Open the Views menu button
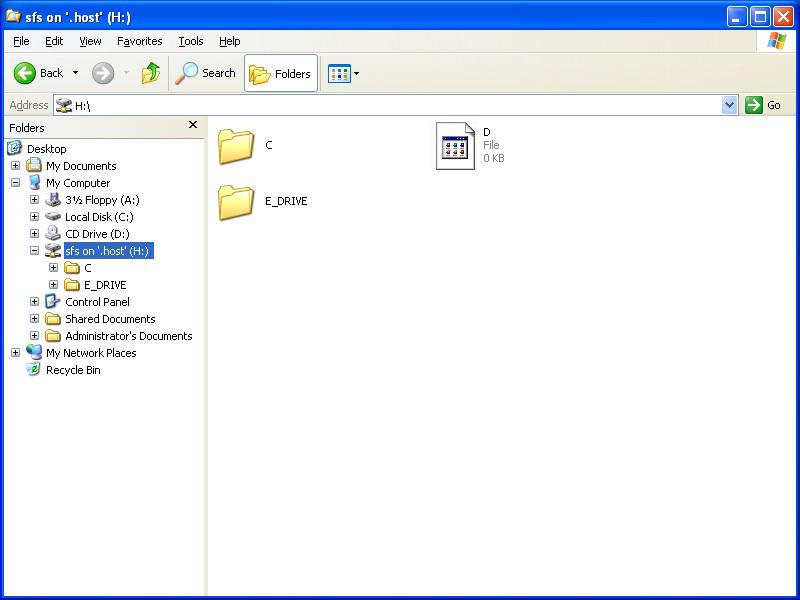The image size is (800, 600). tap(343, 73)
